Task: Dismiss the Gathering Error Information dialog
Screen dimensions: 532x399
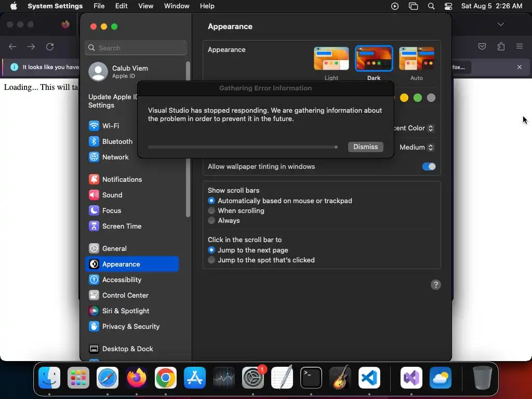Action: pyautogui.click(x=365, y=147)
